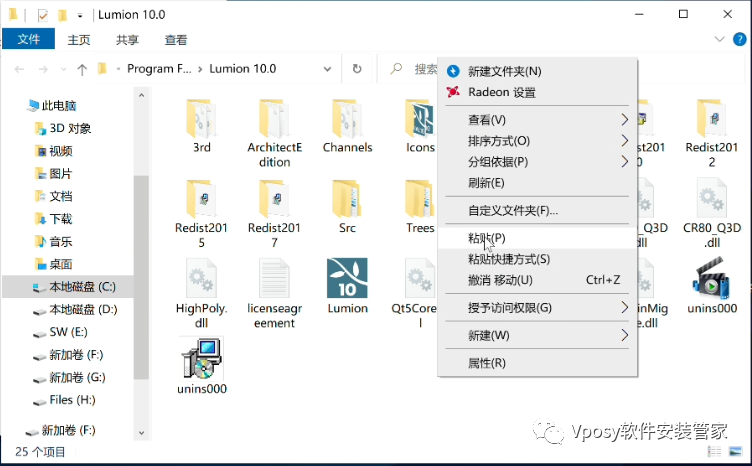Expand the ribbon chevron

[x=719, y=39]
